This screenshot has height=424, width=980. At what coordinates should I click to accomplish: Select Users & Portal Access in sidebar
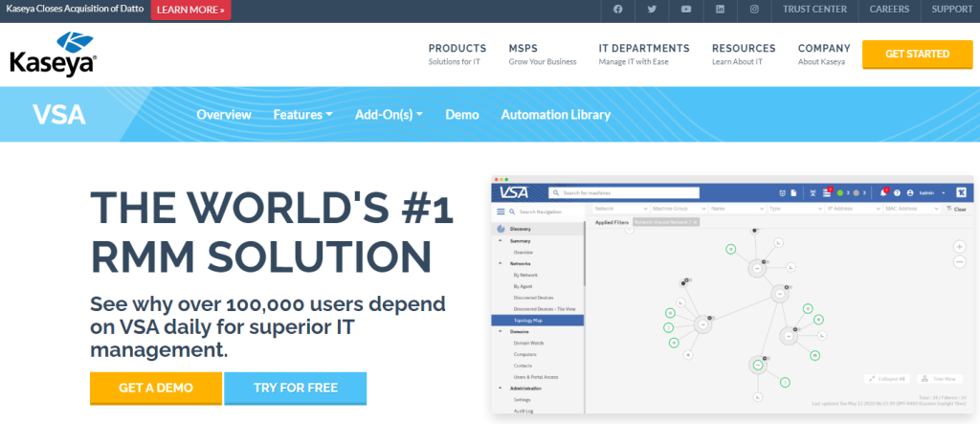536,377
